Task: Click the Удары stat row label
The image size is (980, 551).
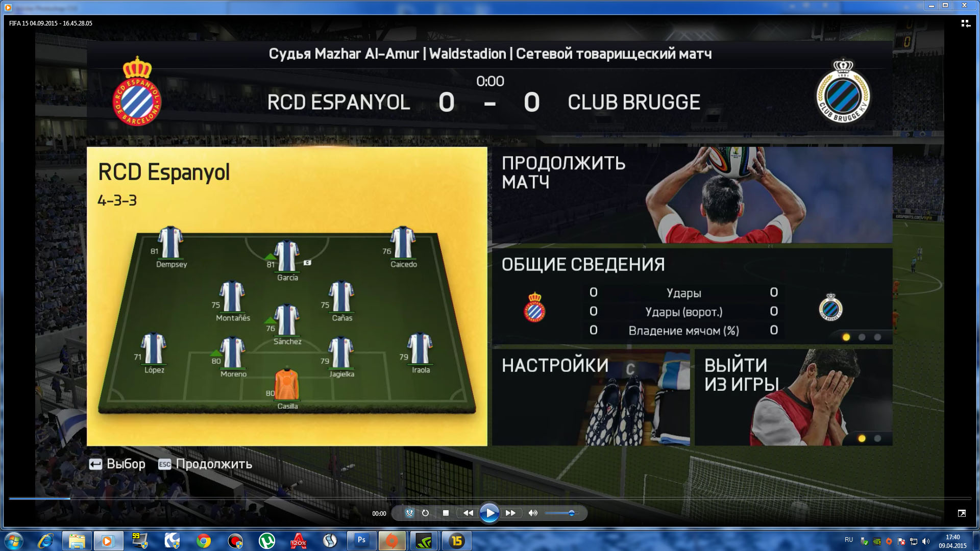Action: pos(683,293)
